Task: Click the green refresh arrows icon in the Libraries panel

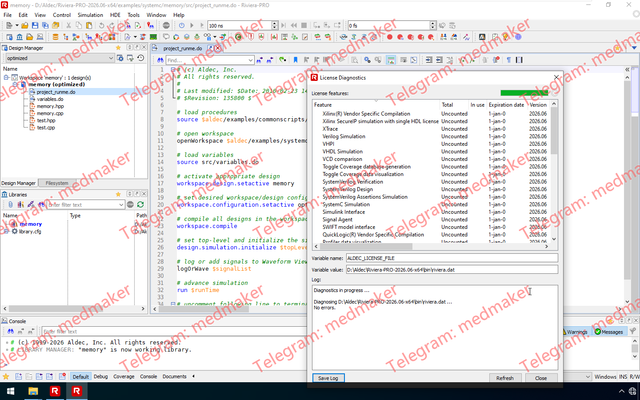Action: (140, 204)
